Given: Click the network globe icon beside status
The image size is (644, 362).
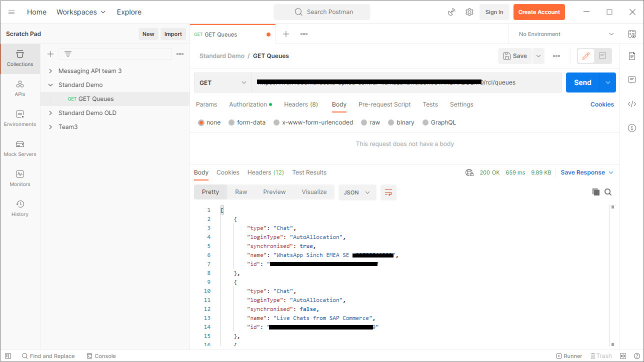Looking at the screenshot, I should pyautogui.click(x=469, y=172).
